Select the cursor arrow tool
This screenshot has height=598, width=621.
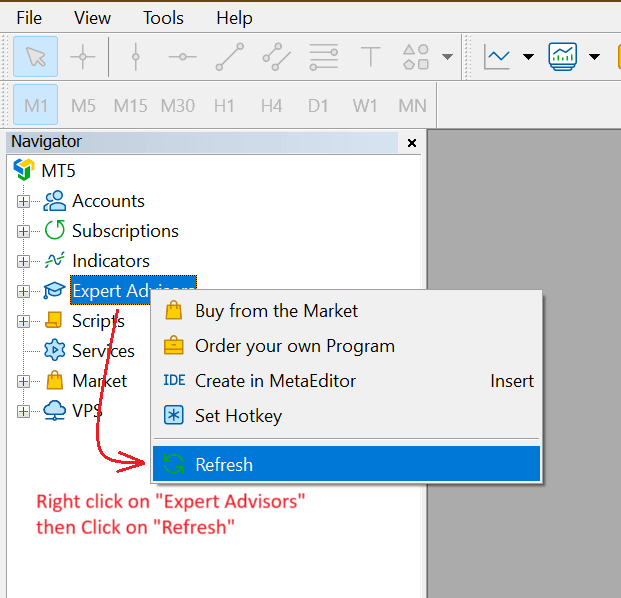pos(36,57)
